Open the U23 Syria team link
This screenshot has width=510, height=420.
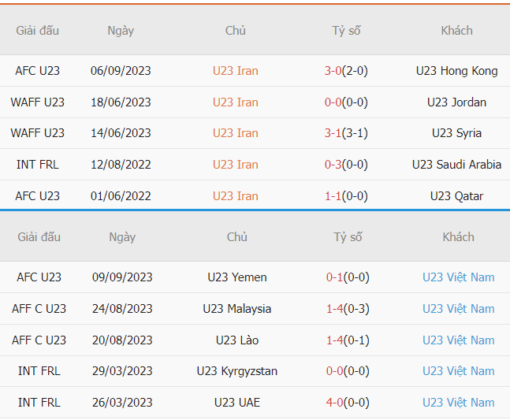tap(456, 133)
